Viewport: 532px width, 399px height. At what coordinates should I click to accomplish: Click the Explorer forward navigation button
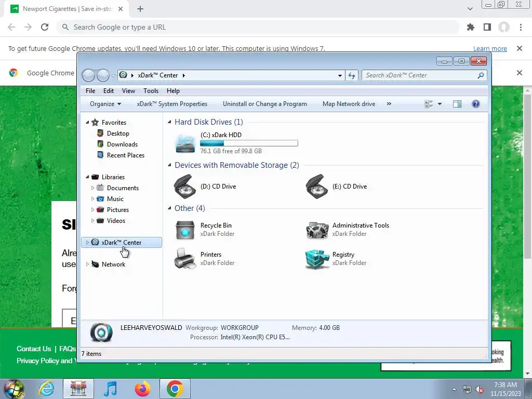pos(103,75)
